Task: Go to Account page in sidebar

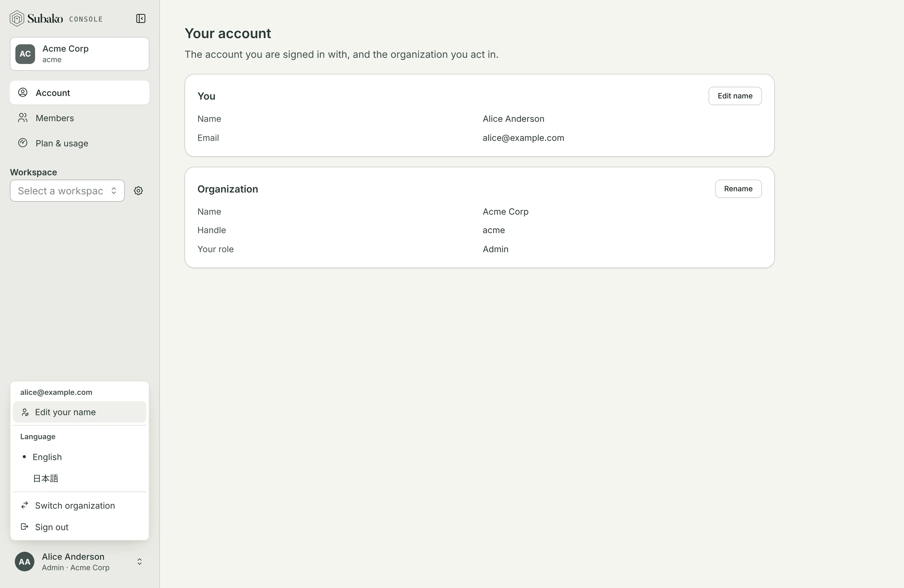Action: point(79,93)
